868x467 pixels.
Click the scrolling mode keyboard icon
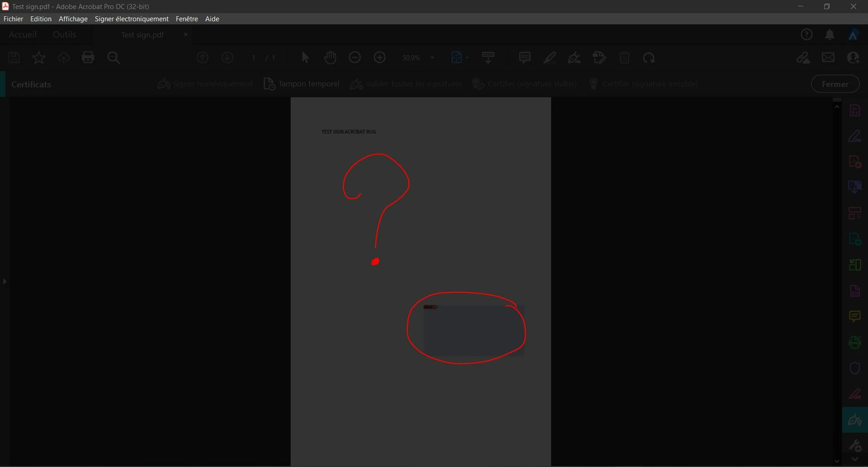pyautogui.click(x=488, y=57)
